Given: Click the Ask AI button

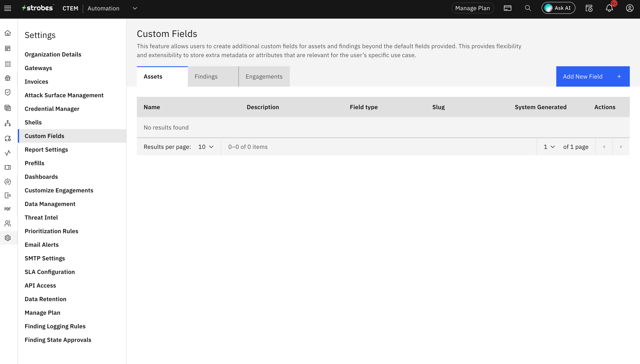Looking at the screenshot, I should (x=558, y=8).
